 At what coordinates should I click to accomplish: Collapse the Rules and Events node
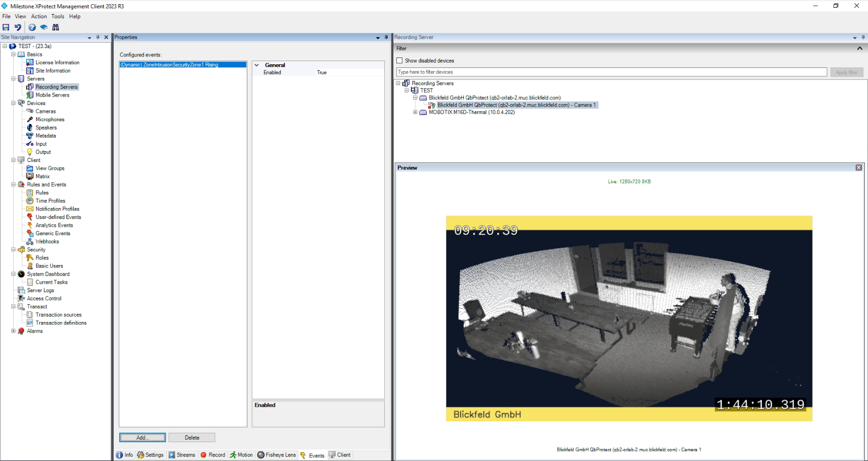pyautogui.click(x=13, y=185)
